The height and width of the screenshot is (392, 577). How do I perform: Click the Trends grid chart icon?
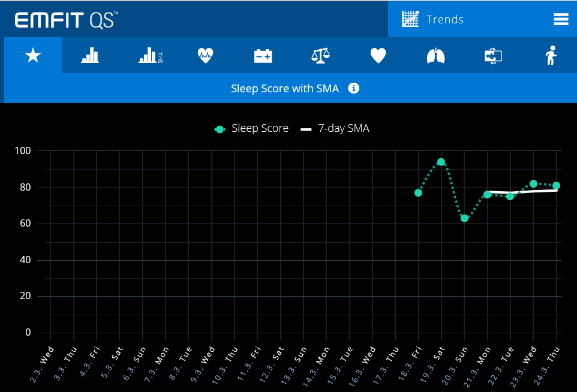point(411,19)
